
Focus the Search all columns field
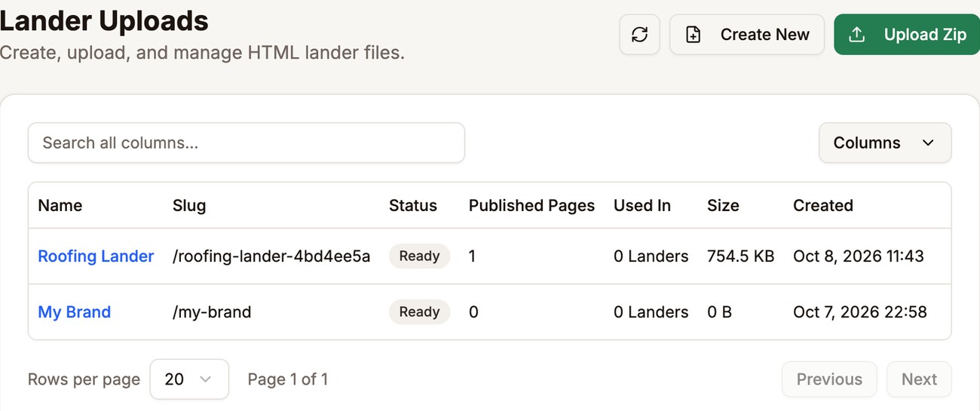(247, 143)
